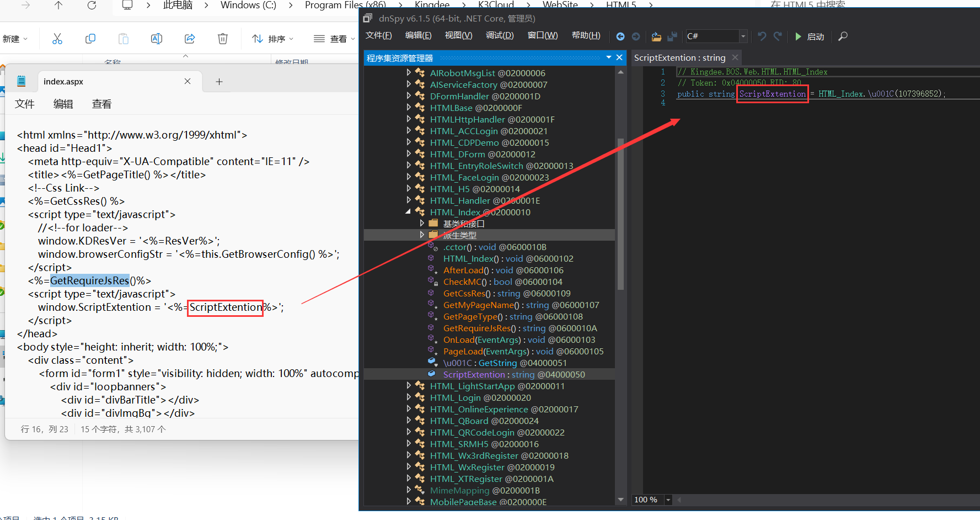Select \u001C : GetString field in tree

tap(505, 363)
